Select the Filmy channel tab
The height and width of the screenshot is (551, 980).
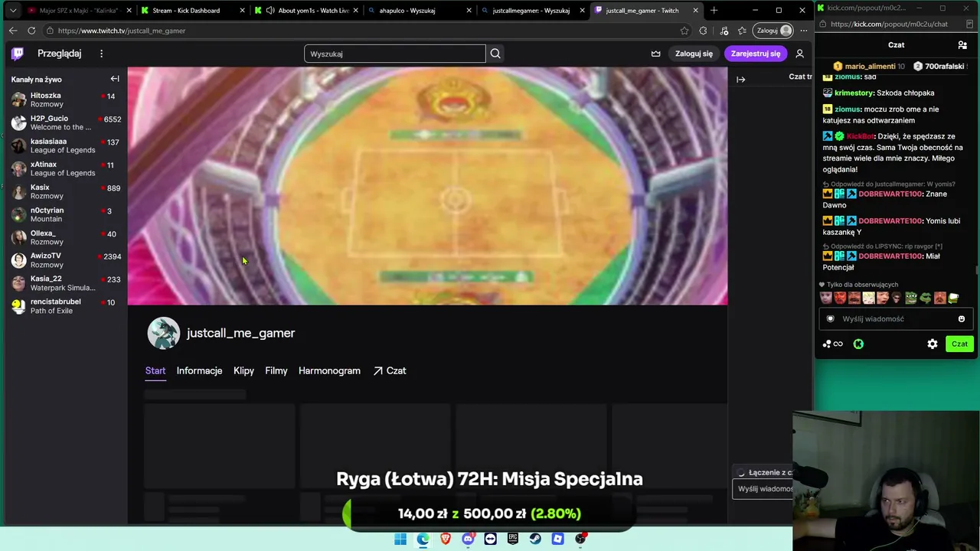coord(276,370)
